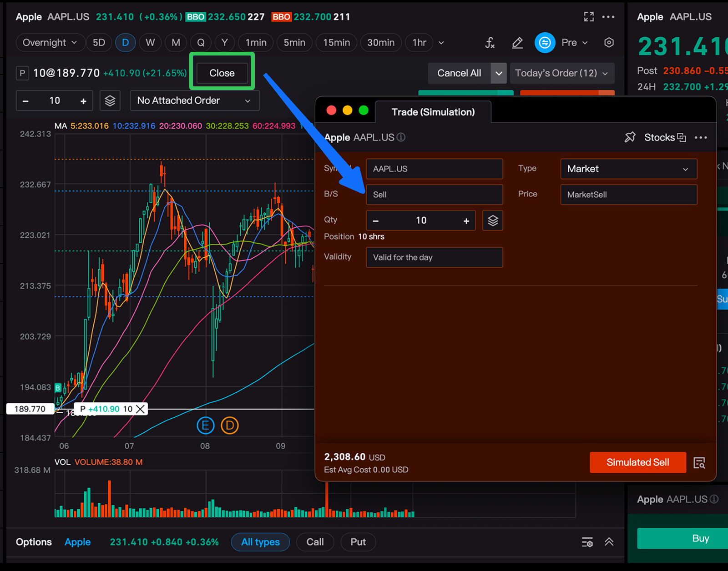Open the No Attached Order dropdown

coord(194,100)
